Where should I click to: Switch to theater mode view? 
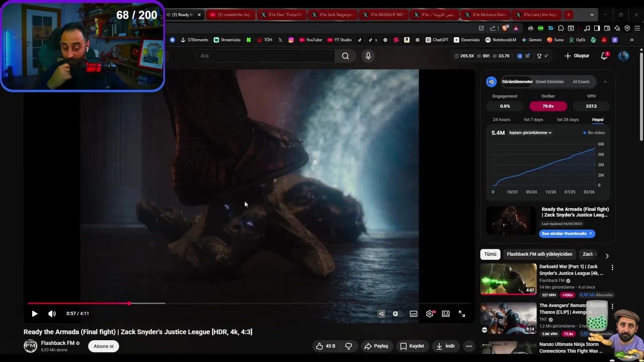tap(446, 314)
